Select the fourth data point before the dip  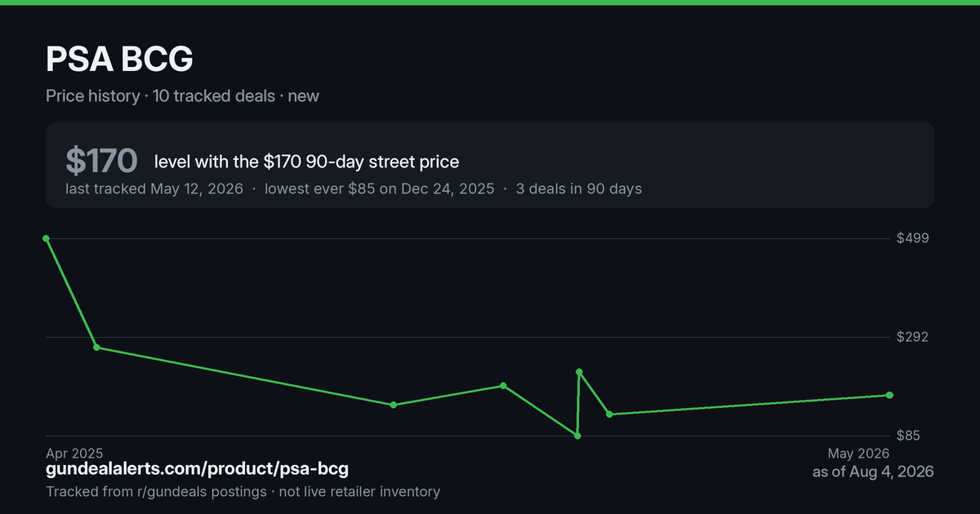503,386
